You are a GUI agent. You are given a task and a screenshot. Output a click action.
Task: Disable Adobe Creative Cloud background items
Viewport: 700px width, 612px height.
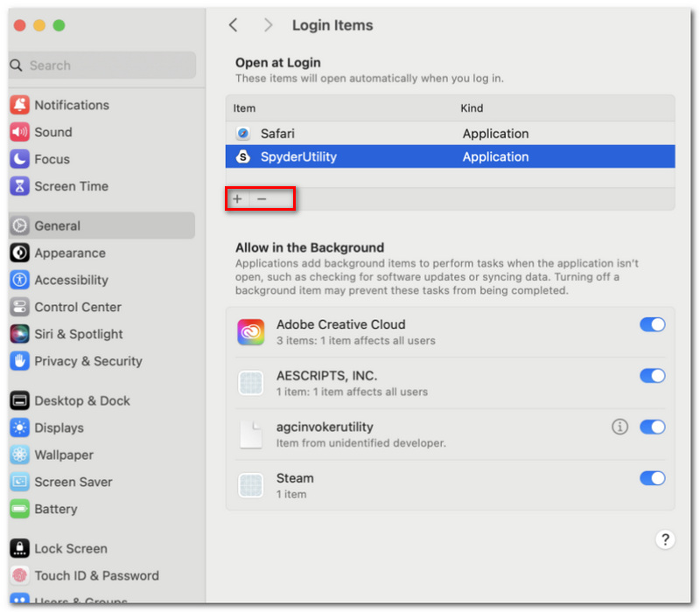pos(652,324)
